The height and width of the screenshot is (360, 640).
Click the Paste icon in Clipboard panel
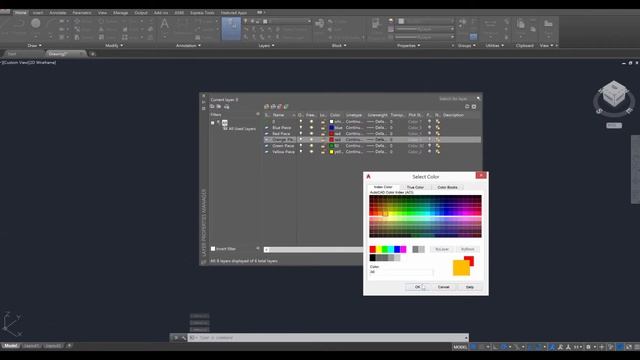521,24
